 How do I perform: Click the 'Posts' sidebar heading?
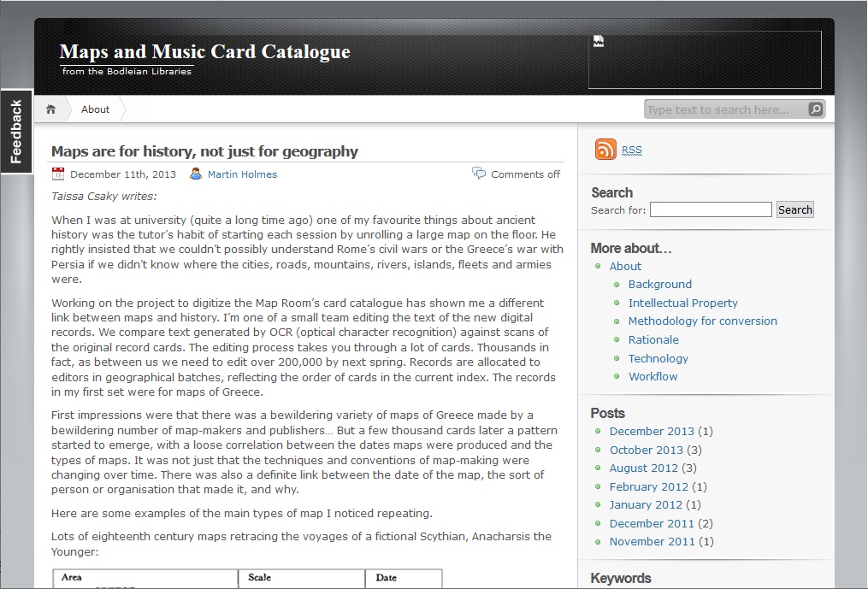[607, 414]
